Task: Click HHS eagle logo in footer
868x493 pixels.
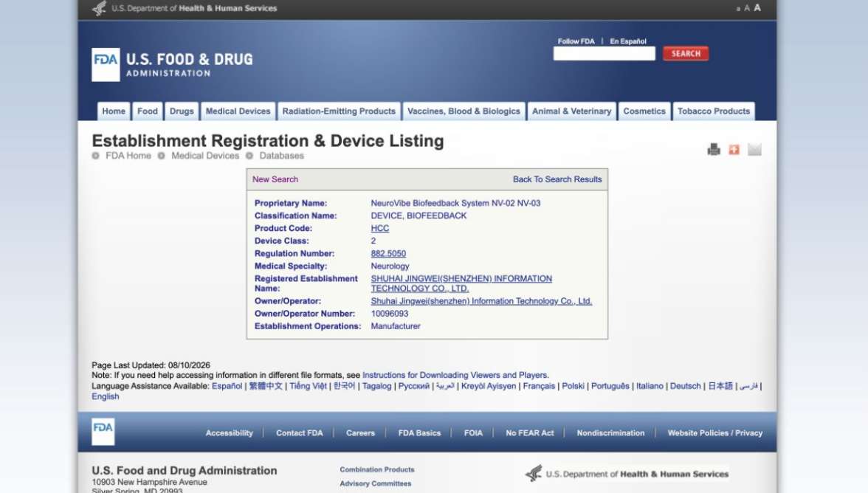Action: 534,473
